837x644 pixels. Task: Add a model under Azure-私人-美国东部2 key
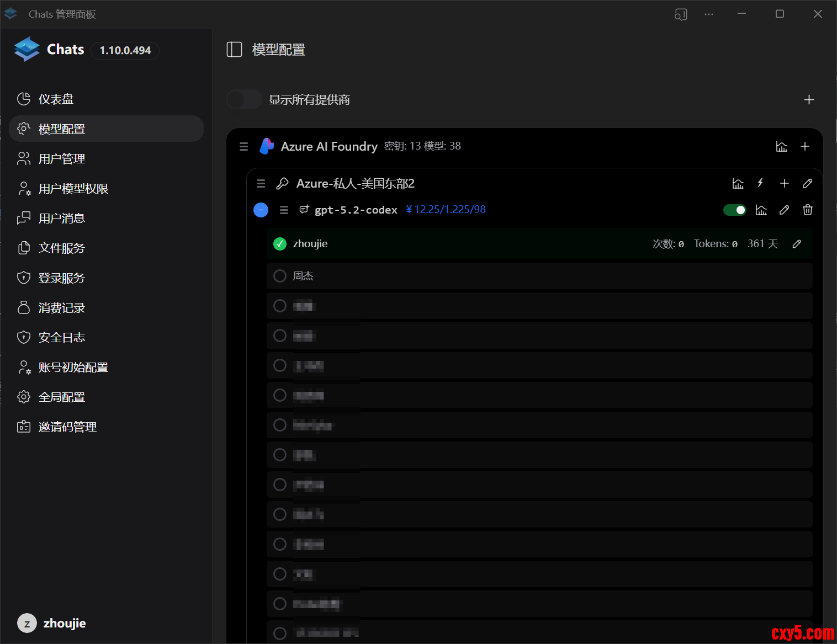[784, 183]
